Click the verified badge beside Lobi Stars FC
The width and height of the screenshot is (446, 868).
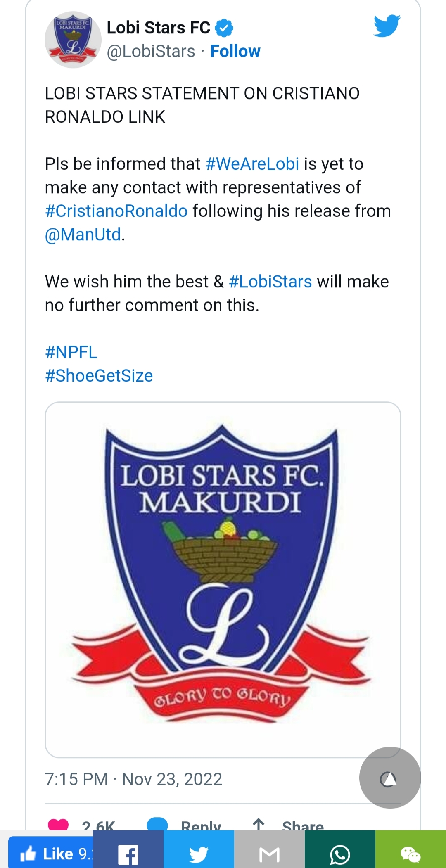[x=224, y=28]
